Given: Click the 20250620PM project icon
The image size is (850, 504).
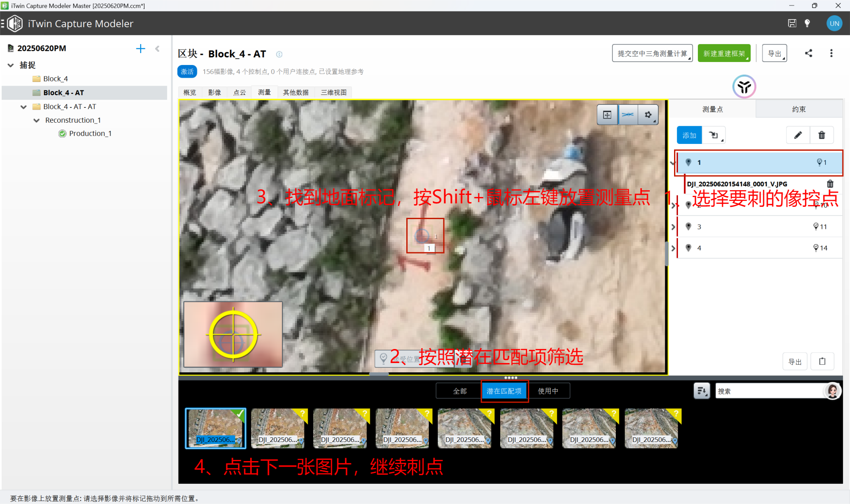Looking at the screenshot, I should [11, 48].
